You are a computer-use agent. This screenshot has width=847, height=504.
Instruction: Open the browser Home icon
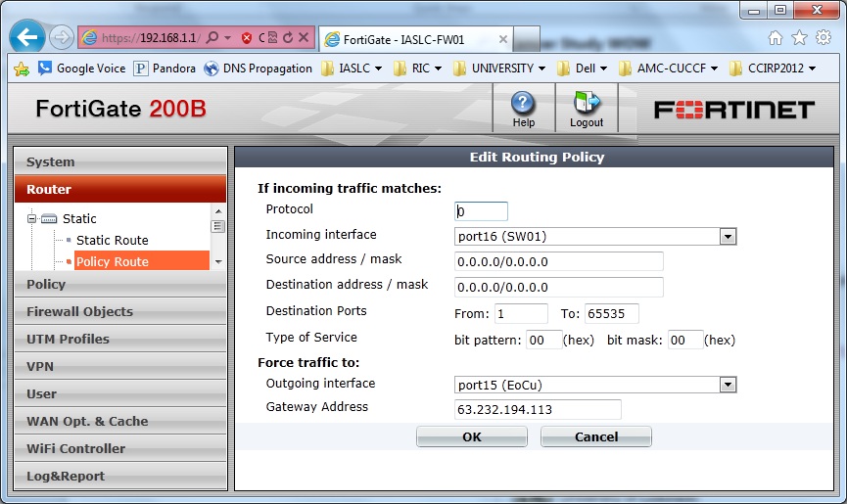(776, 38)
